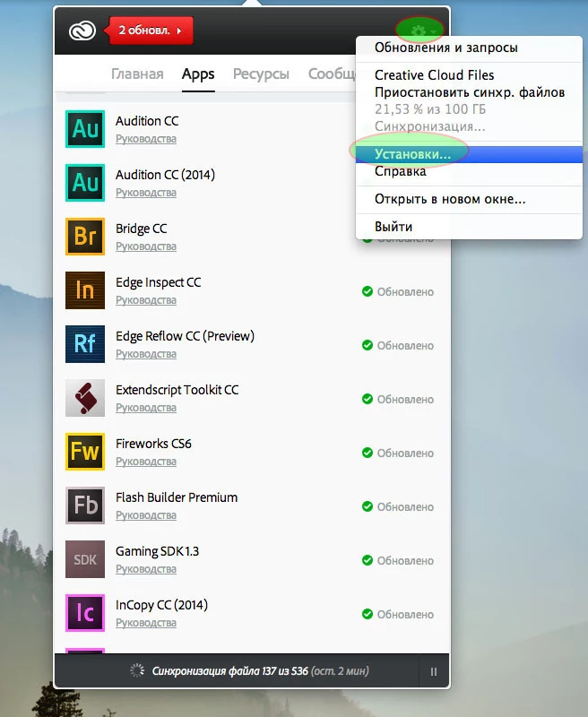Click the Gaming SDK icon
Viewport: 588px width, 717px height.
click(x=85, y=559)
